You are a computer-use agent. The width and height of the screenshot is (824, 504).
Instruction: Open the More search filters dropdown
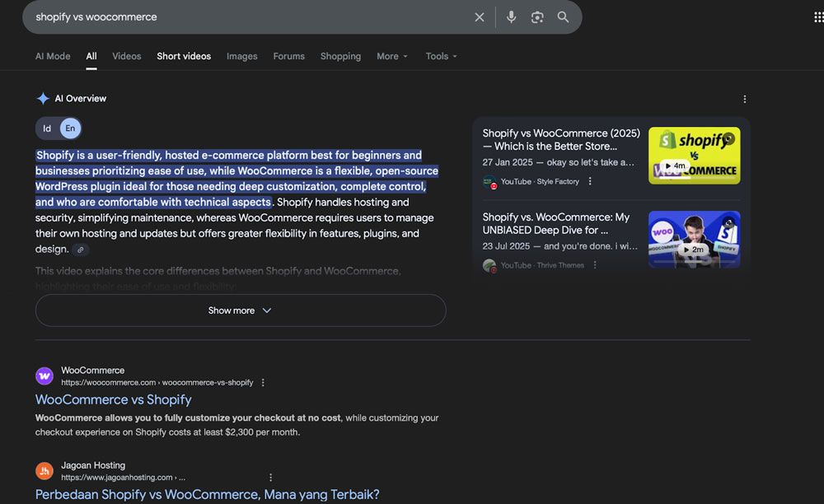[392, 56]
